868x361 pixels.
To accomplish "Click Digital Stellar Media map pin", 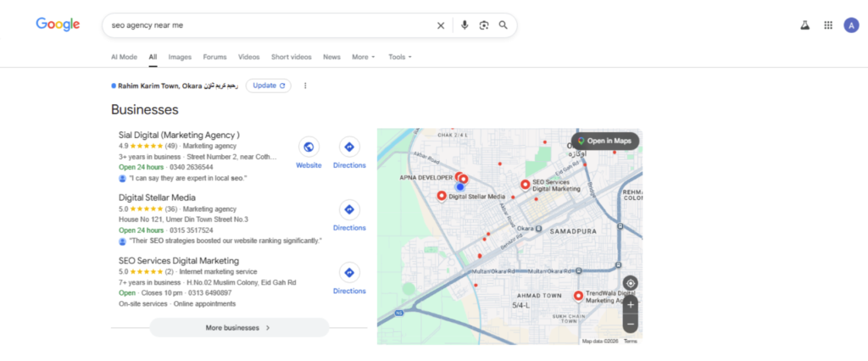I will (x=442, y=196).
